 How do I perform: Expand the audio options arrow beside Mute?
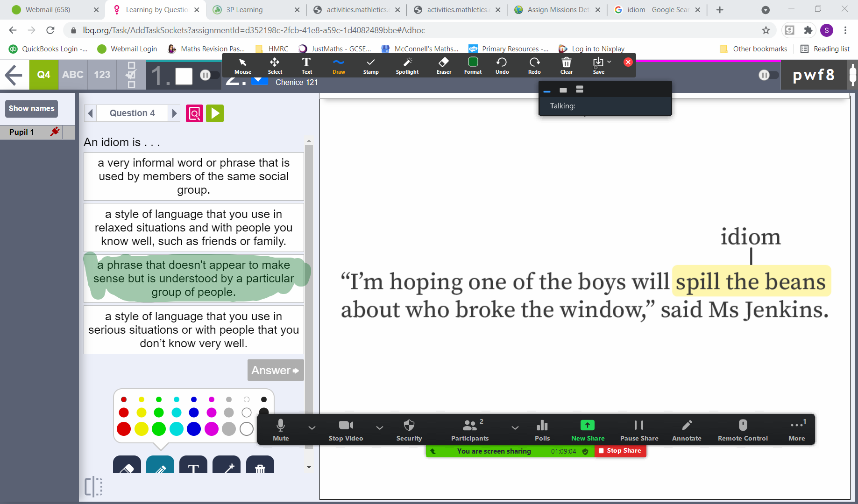click(x=312, y=427)
